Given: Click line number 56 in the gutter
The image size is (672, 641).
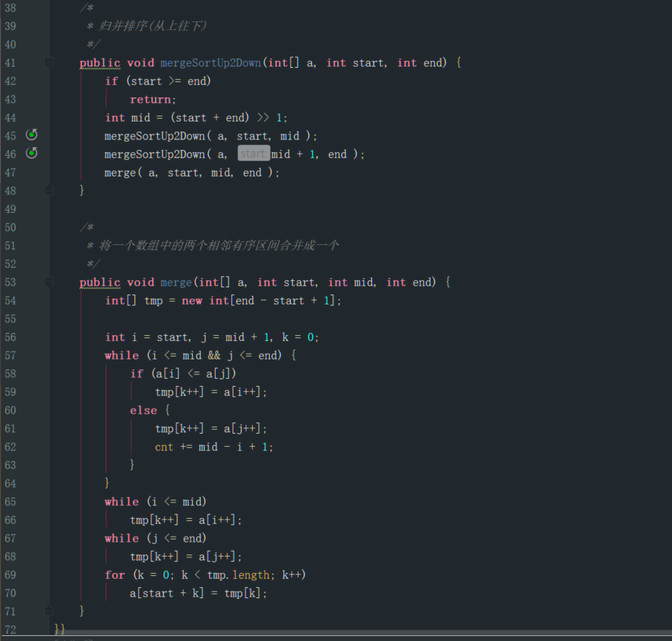Looking at the screenshot, I should (10, 337).
